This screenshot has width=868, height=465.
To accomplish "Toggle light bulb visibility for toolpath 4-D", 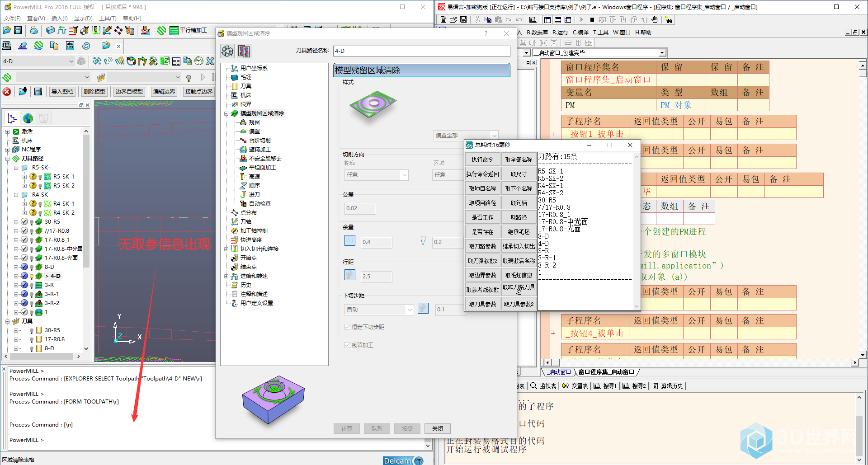I will pos(32,276).
